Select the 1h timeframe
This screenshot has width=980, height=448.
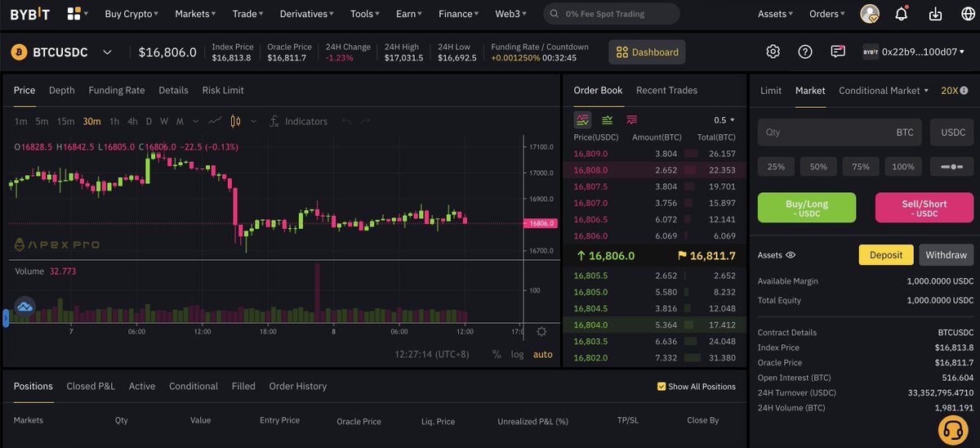coord(114,121)
